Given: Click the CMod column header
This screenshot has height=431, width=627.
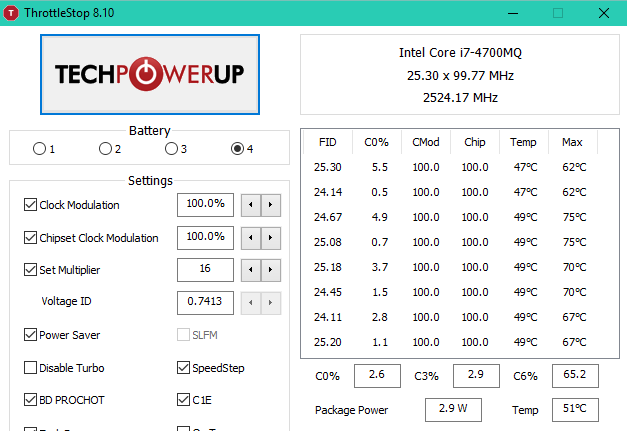Looking at the screenshot, I should tap(426, 142).
